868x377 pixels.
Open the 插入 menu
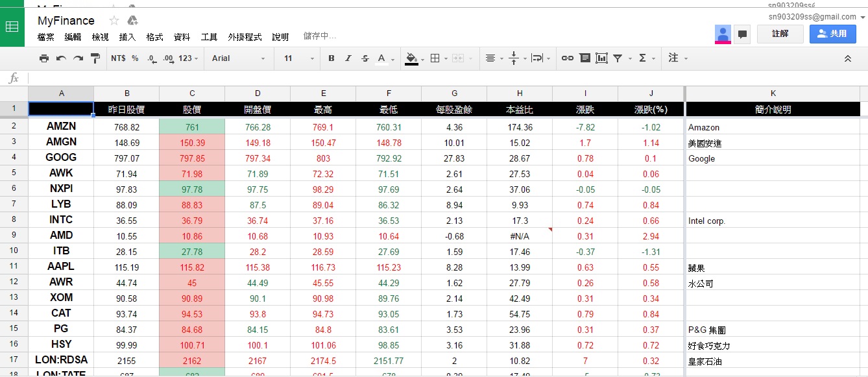[128, 37]
